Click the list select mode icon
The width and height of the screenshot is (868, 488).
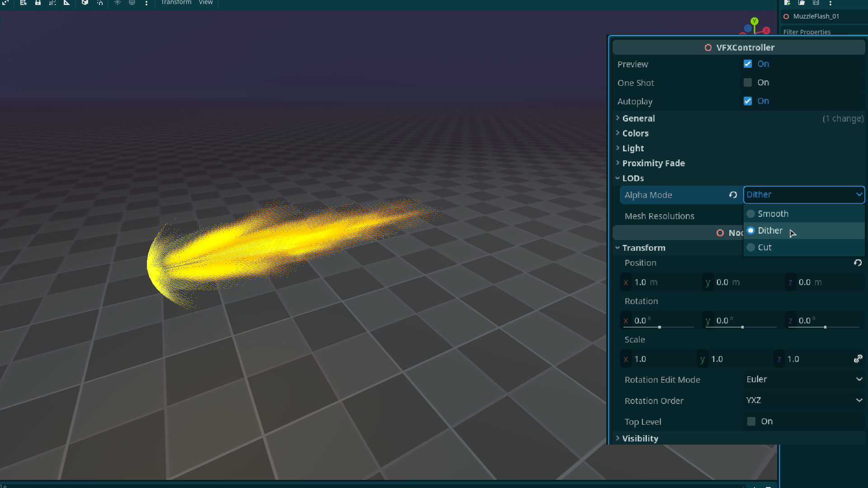23,3
